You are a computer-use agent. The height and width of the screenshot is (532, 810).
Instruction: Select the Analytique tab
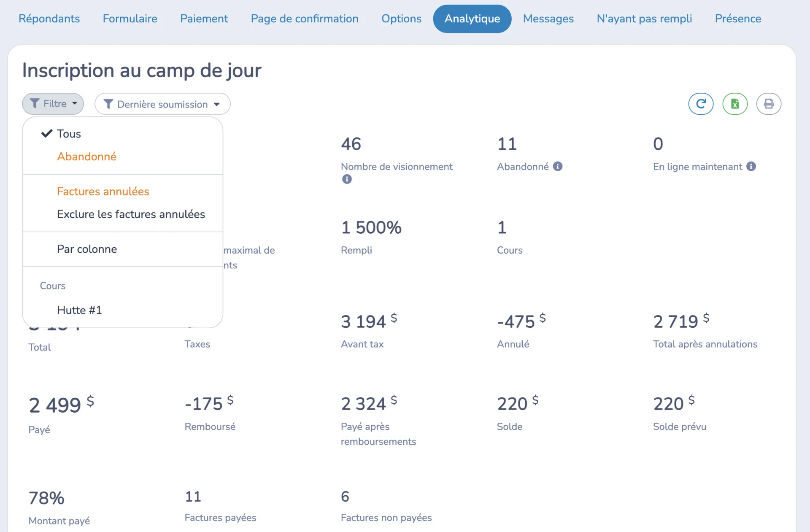472,19
